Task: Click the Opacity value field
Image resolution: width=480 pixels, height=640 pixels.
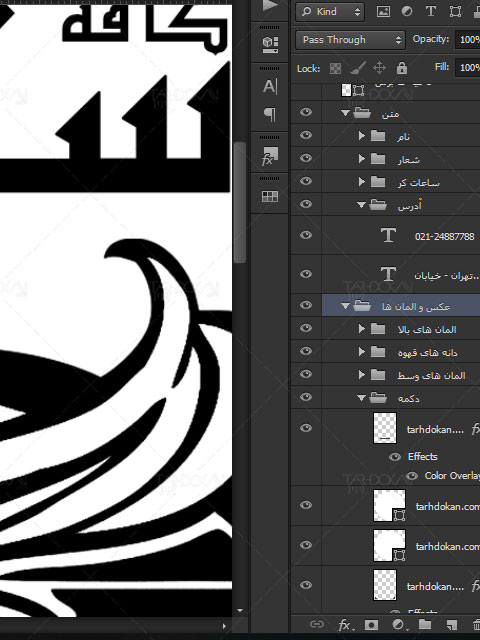Action: tap(468, 40)
